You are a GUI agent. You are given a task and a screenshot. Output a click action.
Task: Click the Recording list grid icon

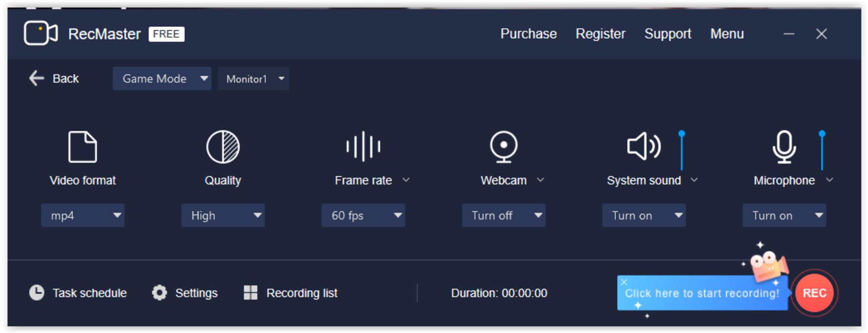pos(250,293)
